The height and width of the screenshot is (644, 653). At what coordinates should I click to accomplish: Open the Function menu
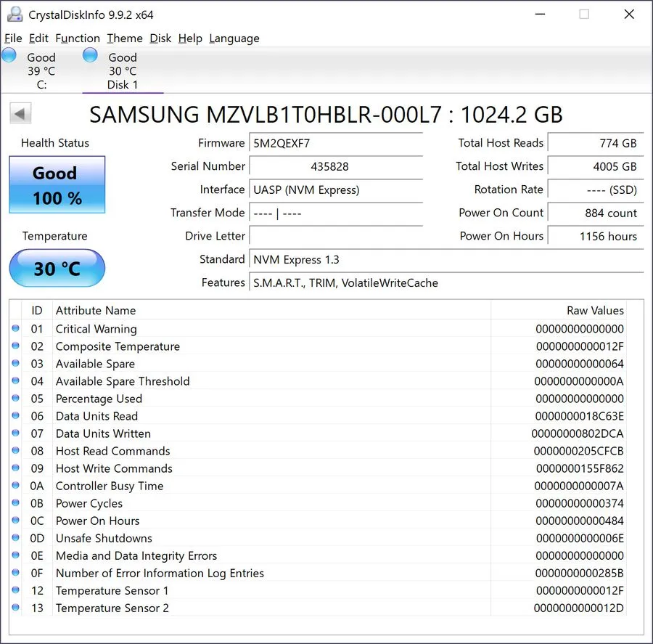coord(78,38)
